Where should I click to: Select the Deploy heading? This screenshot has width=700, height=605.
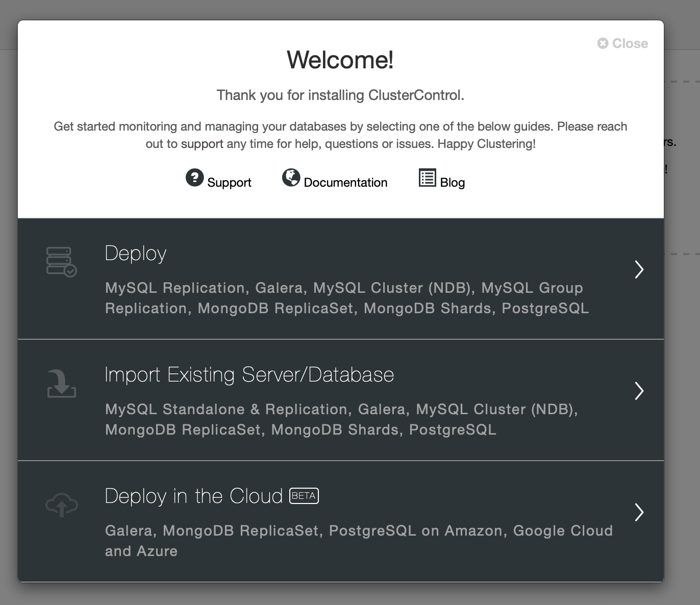coord(136,254)
